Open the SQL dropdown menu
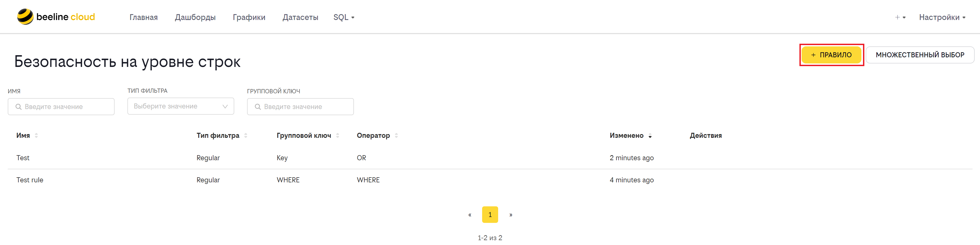This screenshot has width=980, height=245. tap(343, 17)
